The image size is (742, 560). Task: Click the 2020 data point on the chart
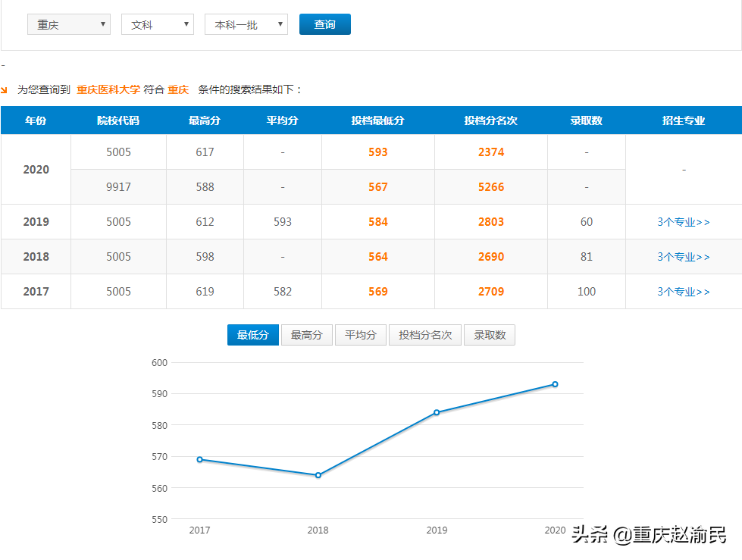pyautogui.click(x=556, y=384)
